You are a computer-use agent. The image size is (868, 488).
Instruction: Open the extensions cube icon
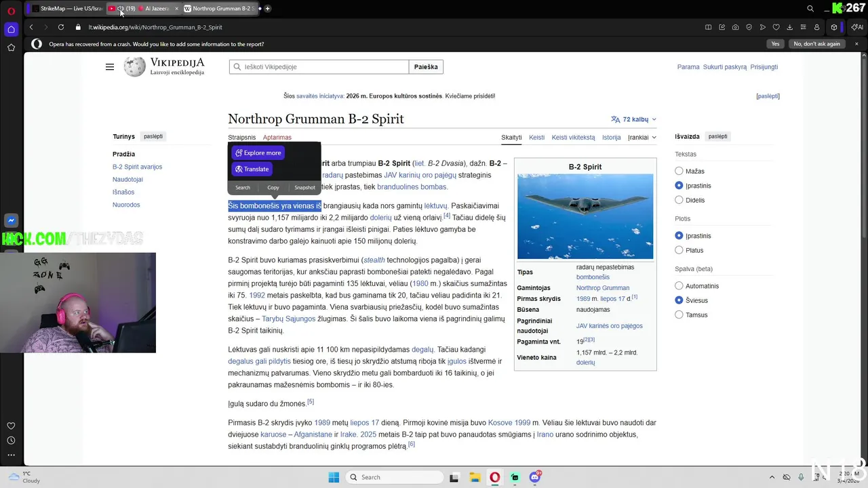834,27
